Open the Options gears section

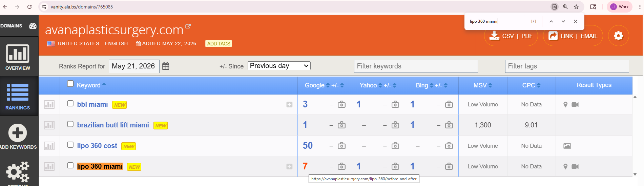click(x=18, y=173)
